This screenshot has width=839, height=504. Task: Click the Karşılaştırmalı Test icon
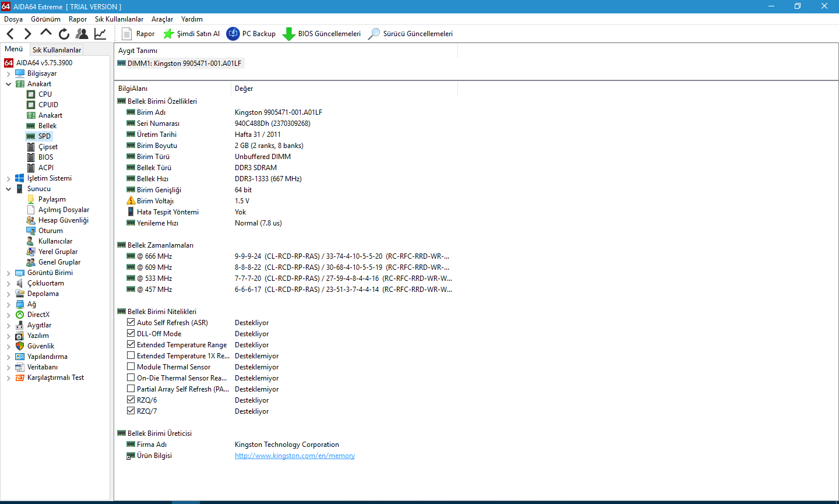click(20, 378)
